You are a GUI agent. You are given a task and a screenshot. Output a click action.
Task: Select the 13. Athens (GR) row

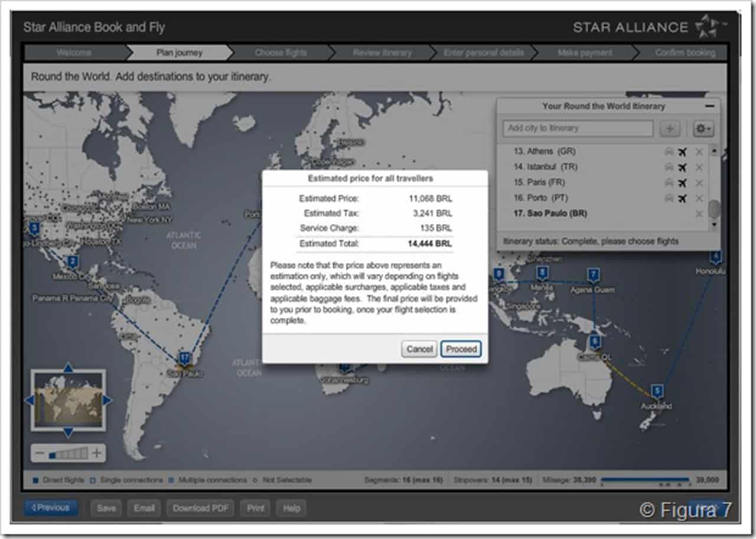click(603, 152)
